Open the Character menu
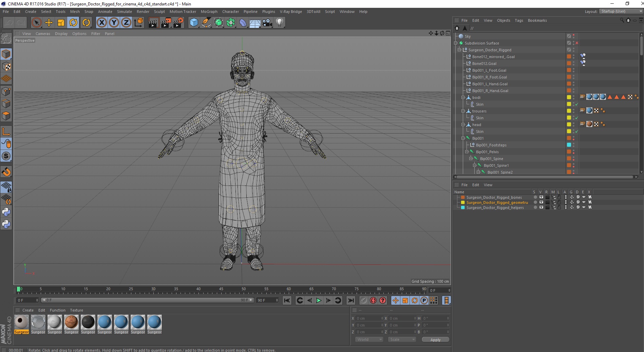Screen dimensions: 644x352 [x=230, y=12]
